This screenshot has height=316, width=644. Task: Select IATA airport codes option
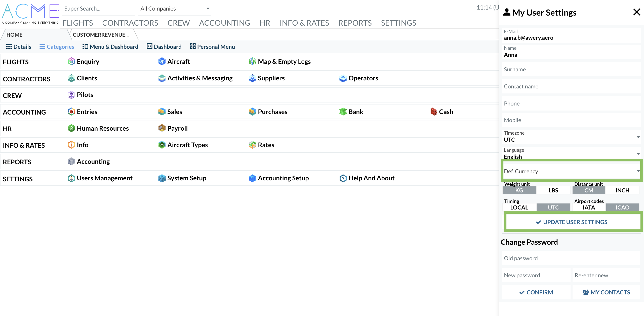[x=589, y=207]
